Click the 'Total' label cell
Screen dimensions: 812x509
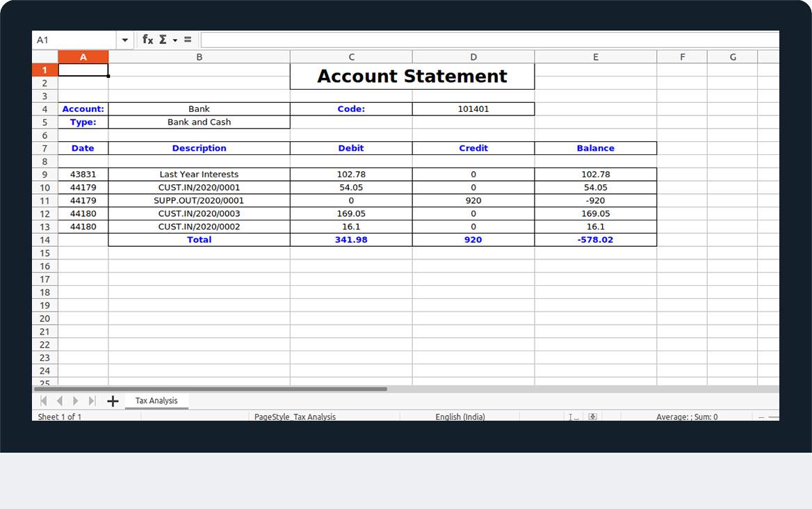click(x=200, y=240)
